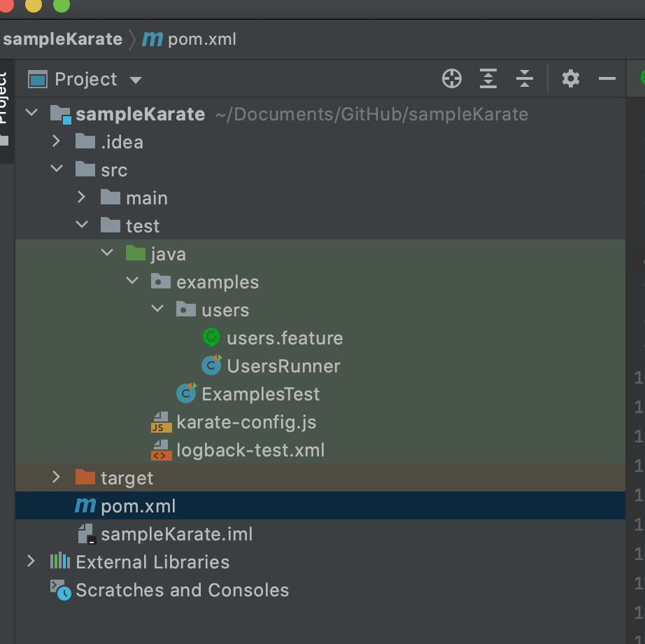The image size is (645, 644).
Task: Select logback-test.xml file
Action: pyautogui.click(x=250, y=450)
